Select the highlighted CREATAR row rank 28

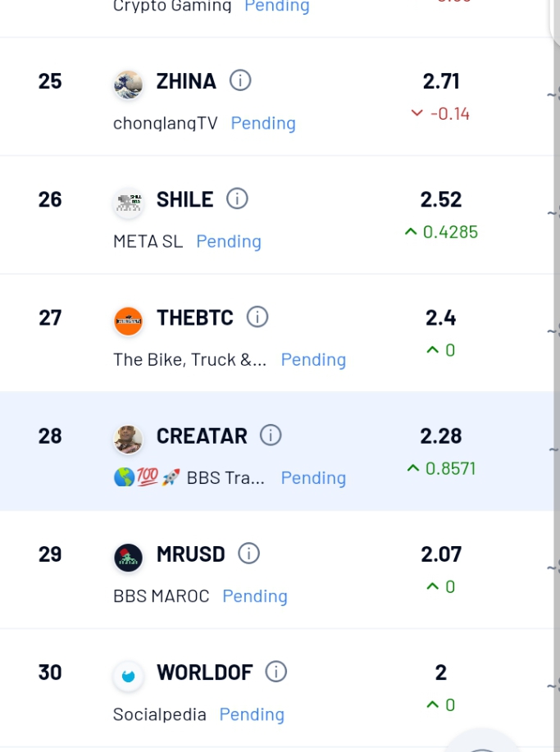[x=276, y=451]
